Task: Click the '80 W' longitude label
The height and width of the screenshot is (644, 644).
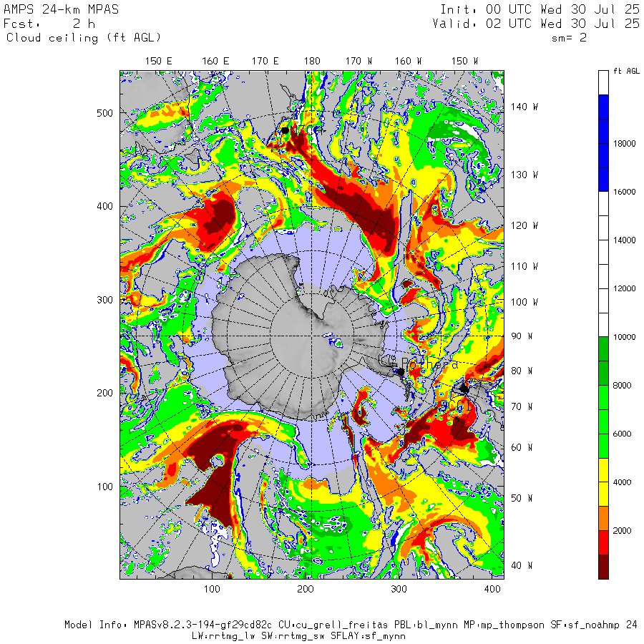Action: tap(522, 371)
